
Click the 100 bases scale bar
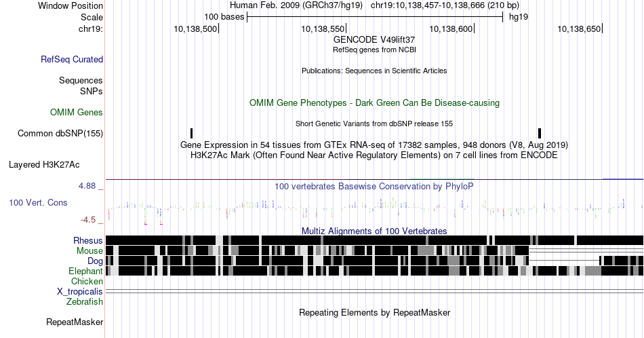tap(375, 17)
